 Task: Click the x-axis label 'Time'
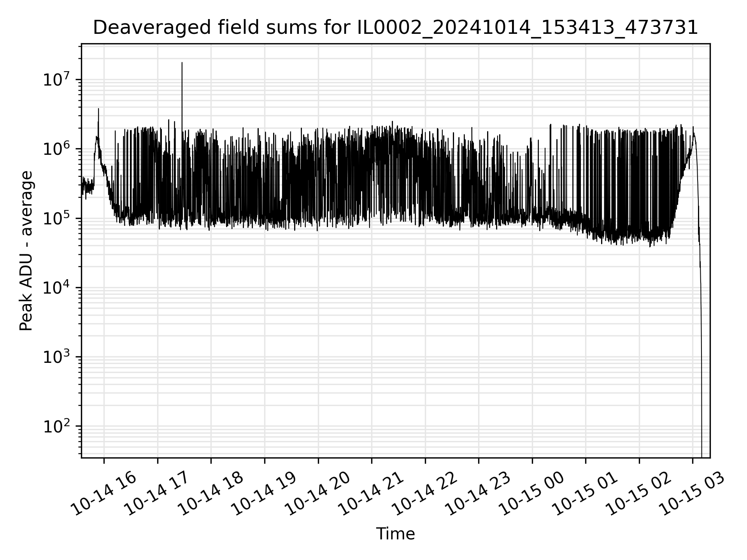[x=395, y=534]
